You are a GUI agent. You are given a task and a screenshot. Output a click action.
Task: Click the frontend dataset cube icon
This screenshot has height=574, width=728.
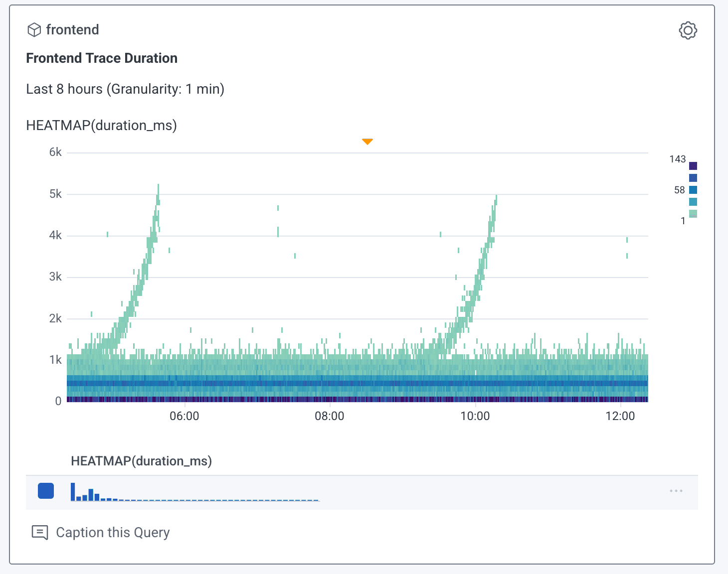(x=34, y=30)
